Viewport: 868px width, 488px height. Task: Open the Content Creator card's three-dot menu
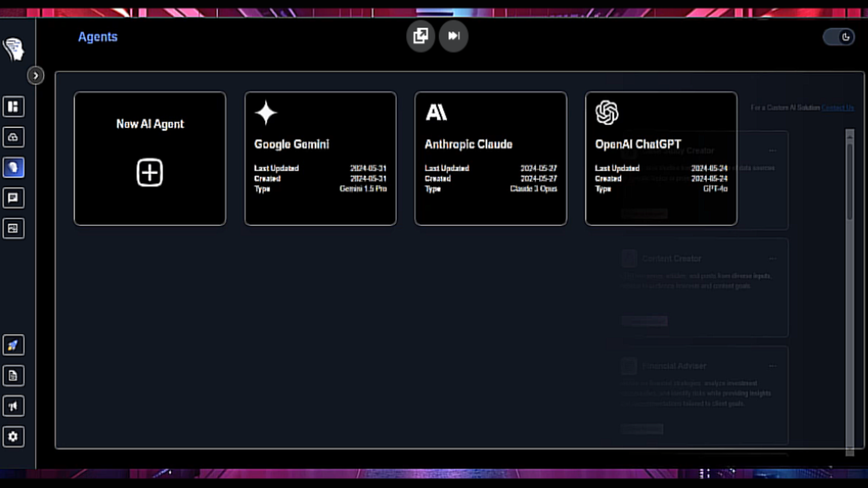tap(773, 259)
